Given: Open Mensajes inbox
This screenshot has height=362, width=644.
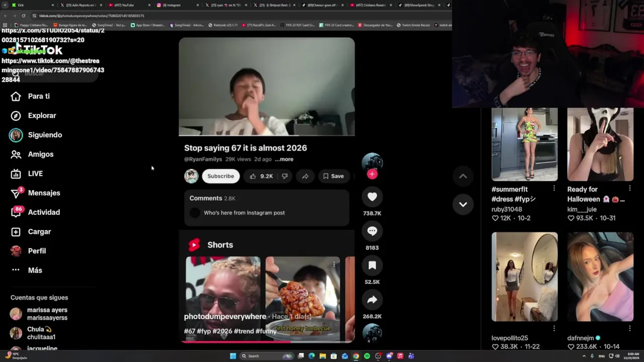Looking at the screenshot, I should point(35,193).
